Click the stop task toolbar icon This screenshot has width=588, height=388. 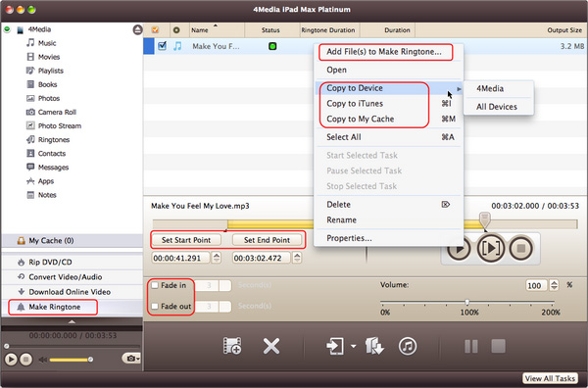coord(498,346)
